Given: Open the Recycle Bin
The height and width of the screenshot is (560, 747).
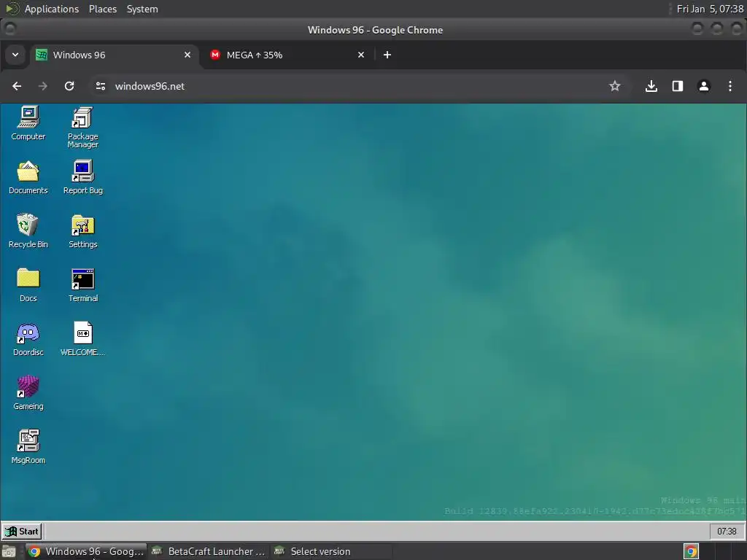Looking at the screenshot, I should [x=28, y=231].
